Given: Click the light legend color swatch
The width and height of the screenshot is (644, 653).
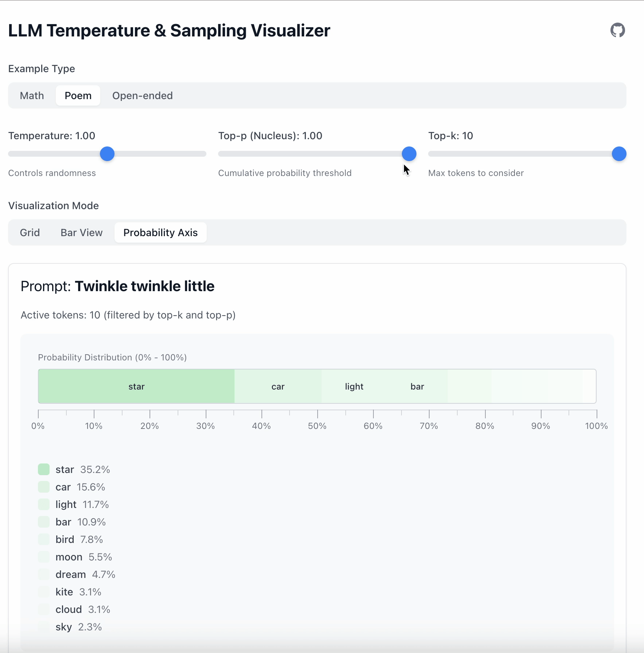Looking at the screenshot, I should 44,504.
